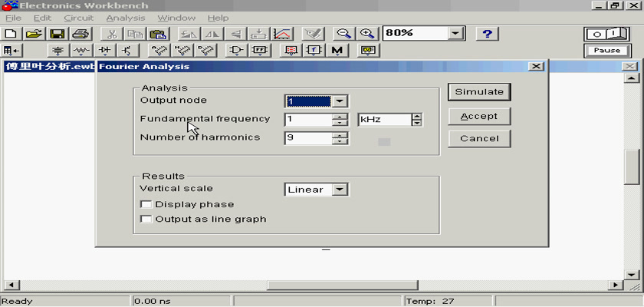This screenshot has height=307, width=644.
Task: Toggle the simulation power switch
Action: 607,34
